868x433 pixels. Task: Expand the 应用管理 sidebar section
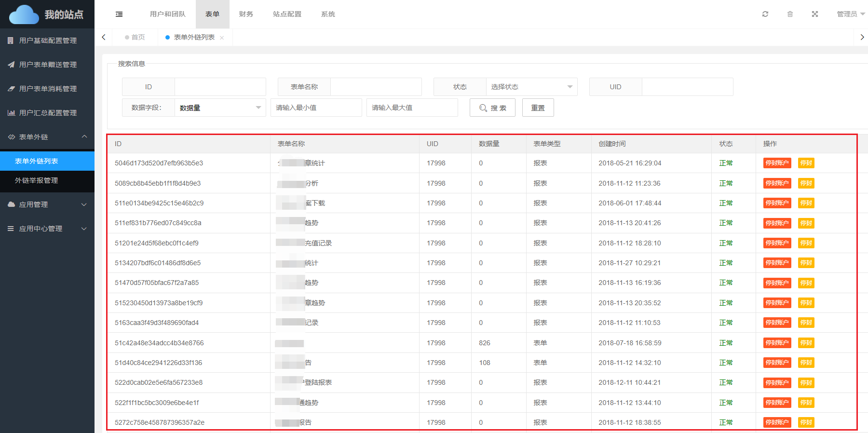pos(47,204)
